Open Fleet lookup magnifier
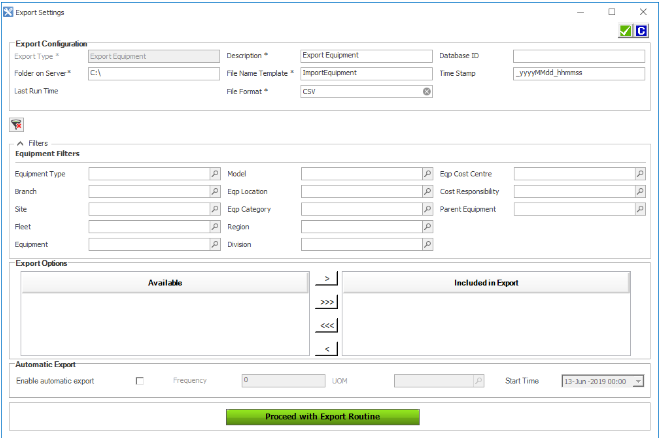 click(215, 227)
